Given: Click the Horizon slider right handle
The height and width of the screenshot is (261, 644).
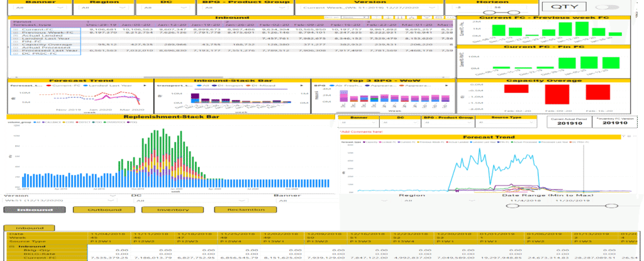Looking at the screenshot, I should pos(514,13).
